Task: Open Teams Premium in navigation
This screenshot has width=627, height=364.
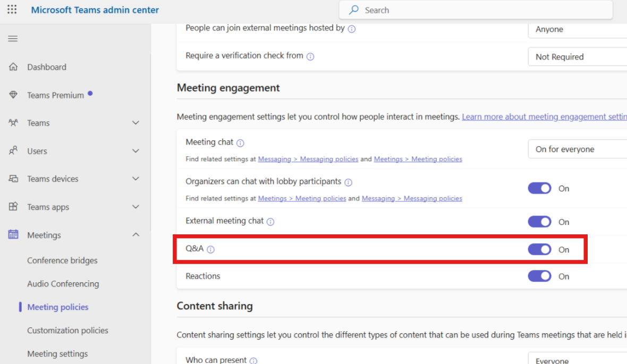Action: pyautogui.click(x=56, y=95)
